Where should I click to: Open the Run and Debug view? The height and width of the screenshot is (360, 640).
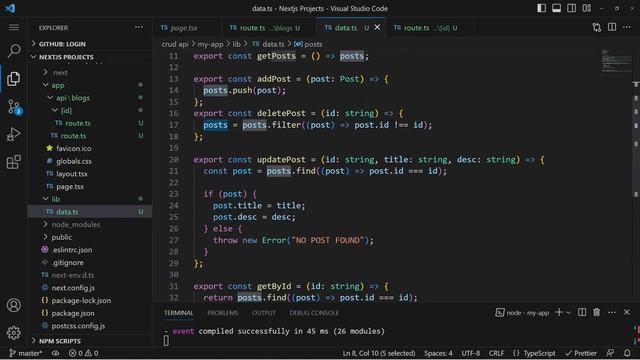pyautogui.click(x=14, y=134)
